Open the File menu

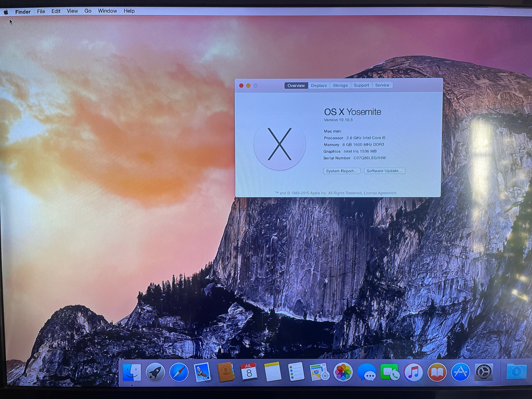pyautogui.click(x=41, y=11)
